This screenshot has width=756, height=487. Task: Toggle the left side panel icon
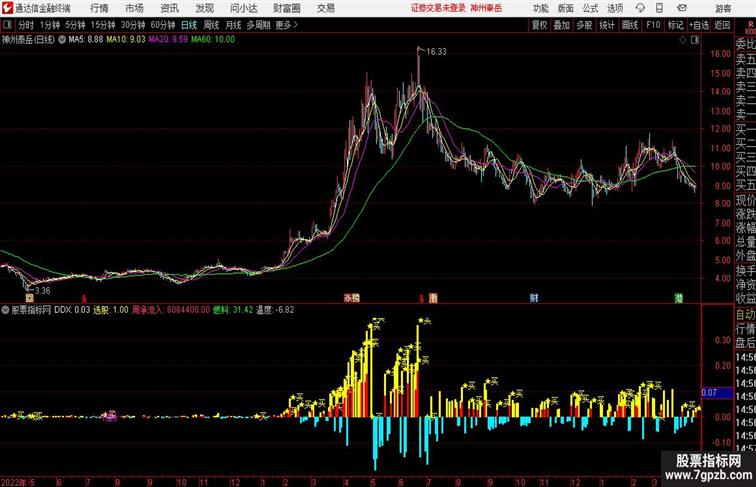[7, 25]
